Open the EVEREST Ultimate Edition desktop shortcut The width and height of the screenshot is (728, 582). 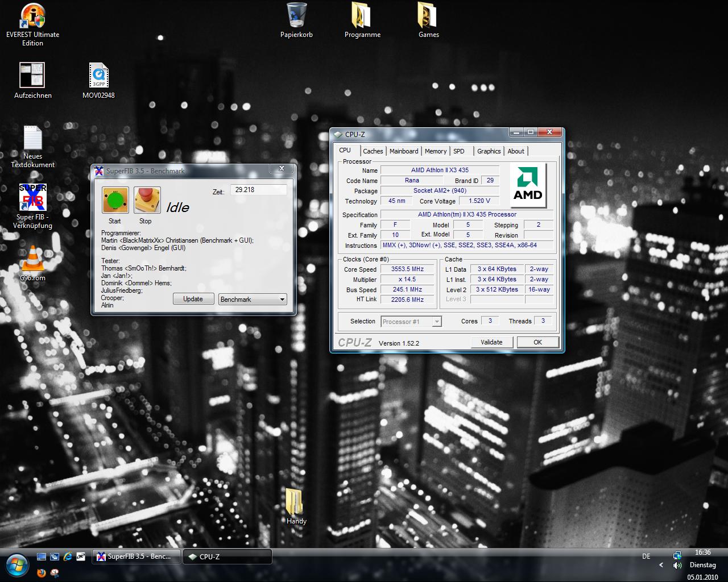pyautogui.click(x=32, y=24)
